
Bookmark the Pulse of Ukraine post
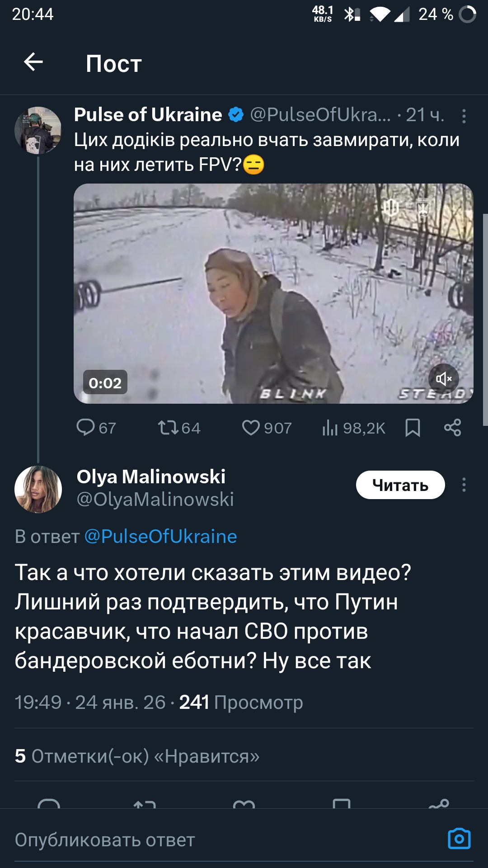pyautogui.click(x=413, y=427)
